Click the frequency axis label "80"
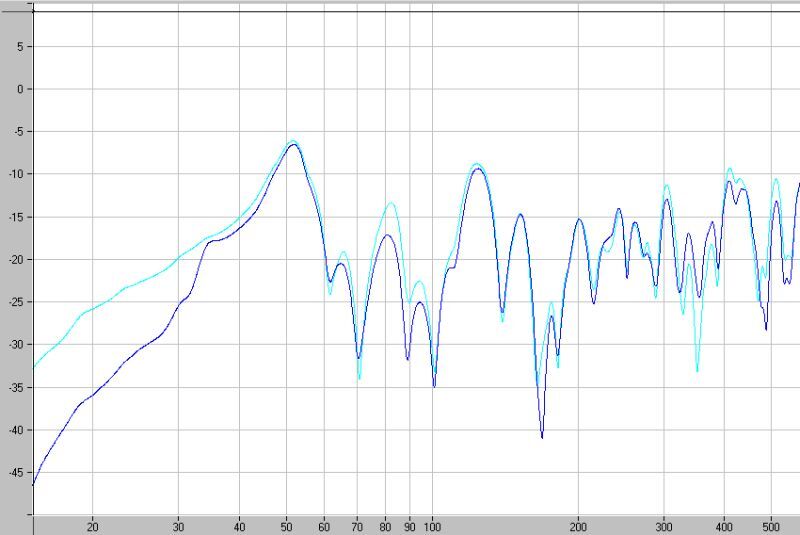 pyautogui.click(x=385, y=527)
